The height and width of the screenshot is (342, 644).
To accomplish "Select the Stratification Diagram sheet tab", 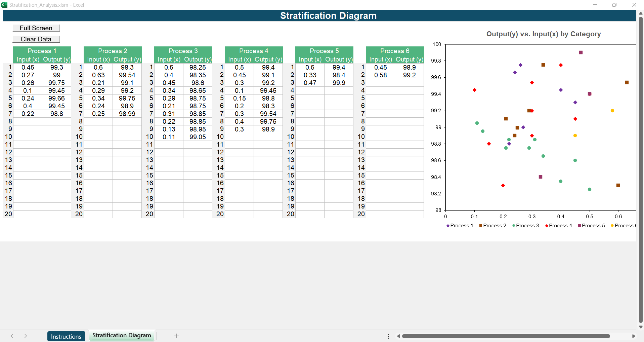I will [122, 336].
